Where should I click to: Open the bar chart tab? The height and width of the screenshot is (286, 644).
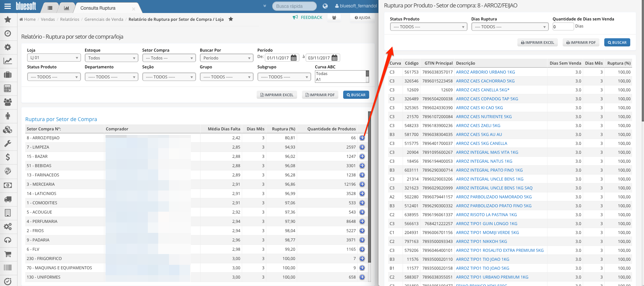[66, 8]
